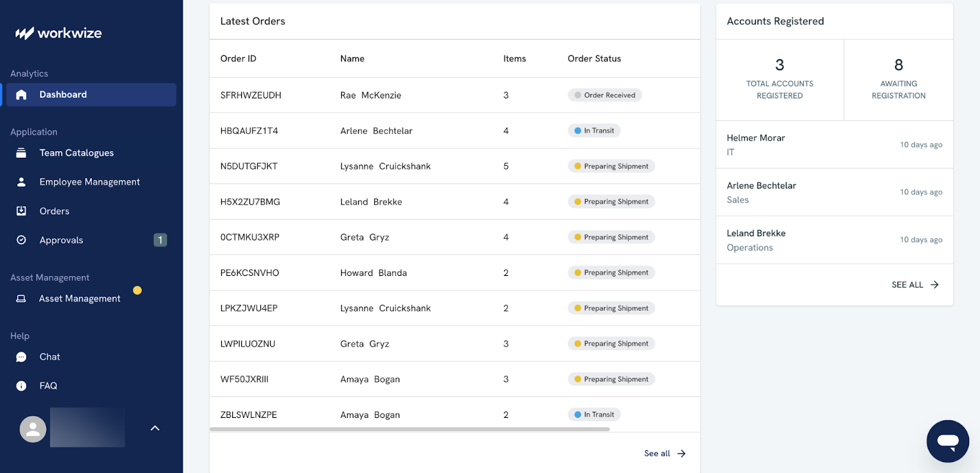Click the Team Catalogues stack icon
The image size is (980, 473).
coord(21,153)
